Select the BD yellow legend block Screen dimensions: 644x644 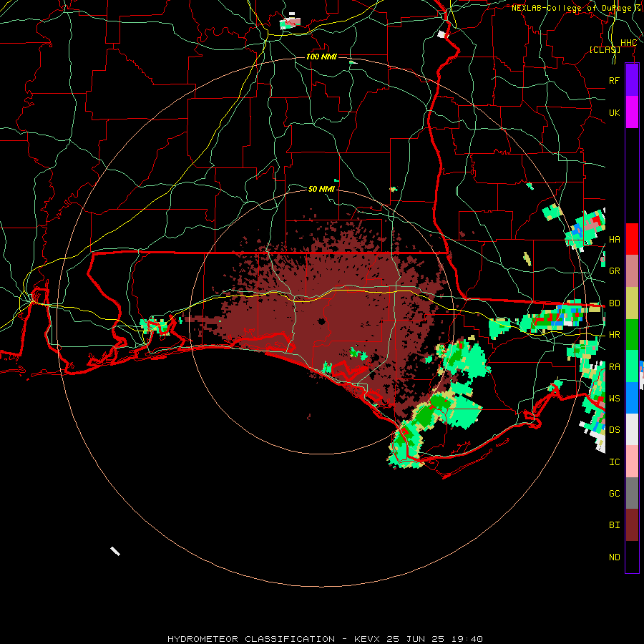click(x=632, y=303)
